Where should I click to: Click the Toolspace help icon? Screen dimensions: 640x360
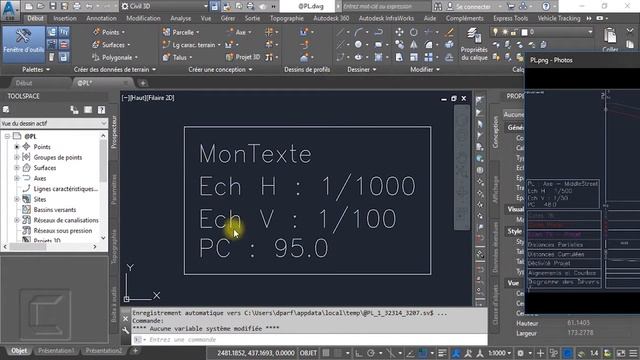click(101, 109)
